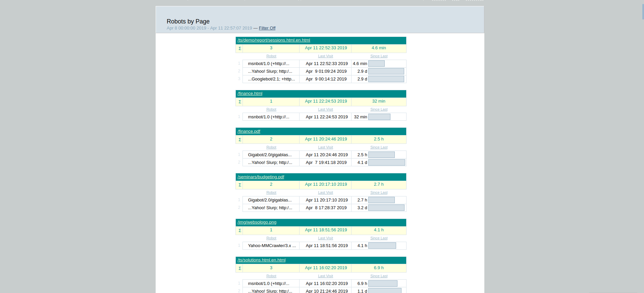This screenshot has height=293, width=644.
Task: Open the /seminars/budgeting.pdf link
Action: [x=261, y=177]
